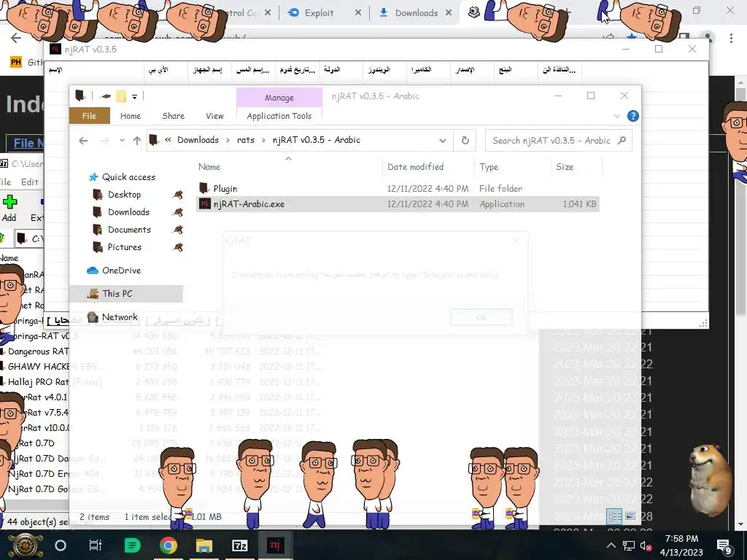Sort files by Date modified column
The image size is (747, 560).
415,167
